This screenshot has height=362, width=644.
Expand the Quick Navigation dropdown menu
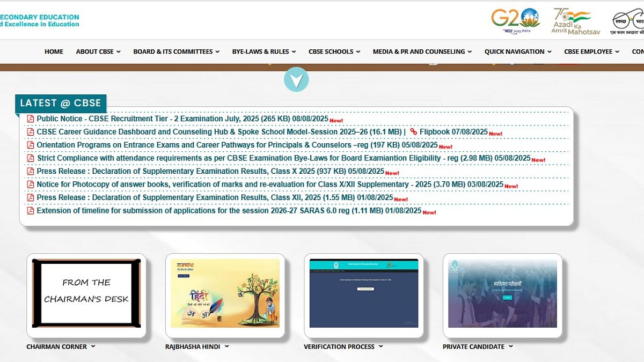tap(518, 51)
